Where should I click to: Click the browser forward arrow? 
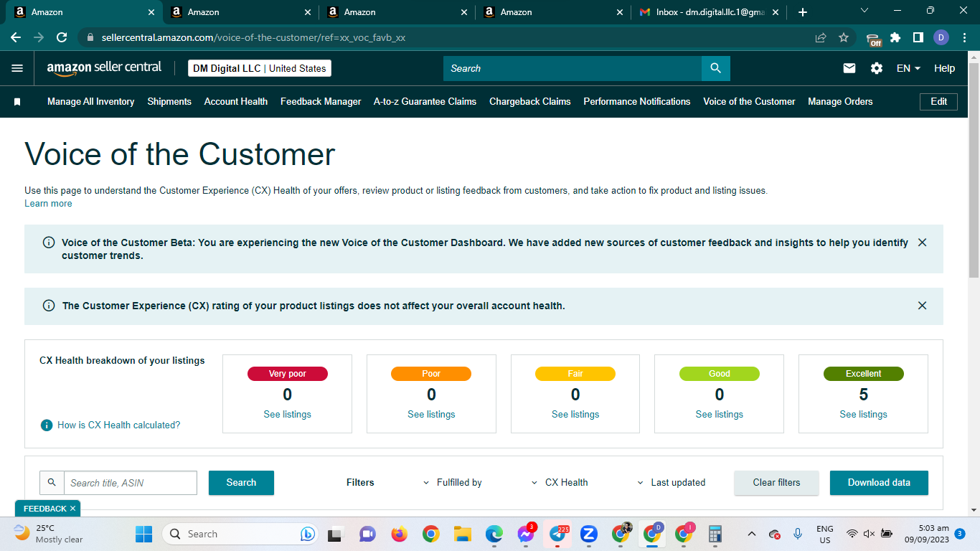pos(39,37)
